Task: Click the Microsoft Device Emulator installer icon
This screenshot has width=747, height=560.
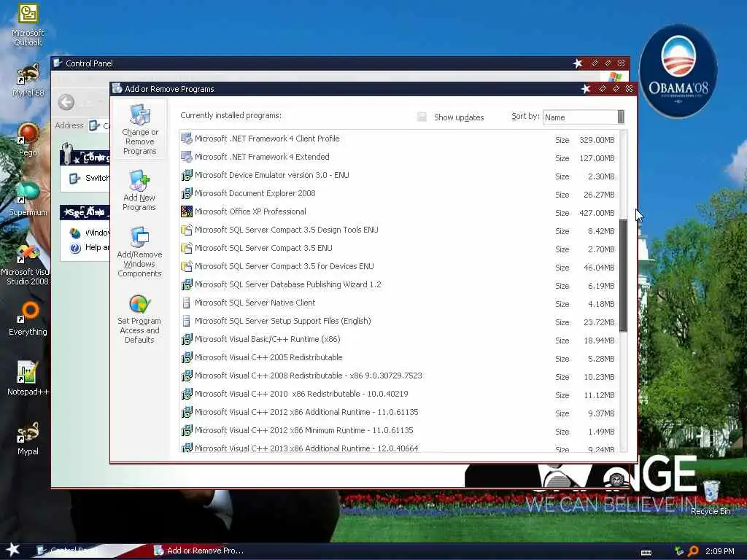Action: [187, 175]
